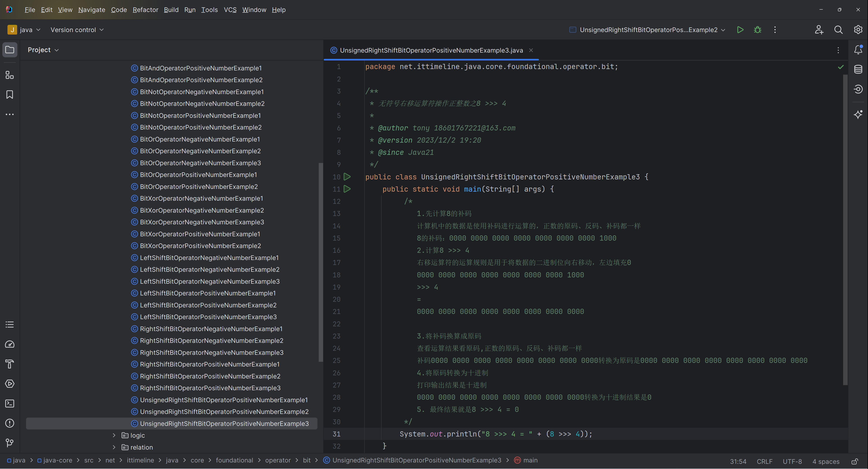The image size is (868, 469).
Task: Open the Navigate menu
Action: point(92,10)
